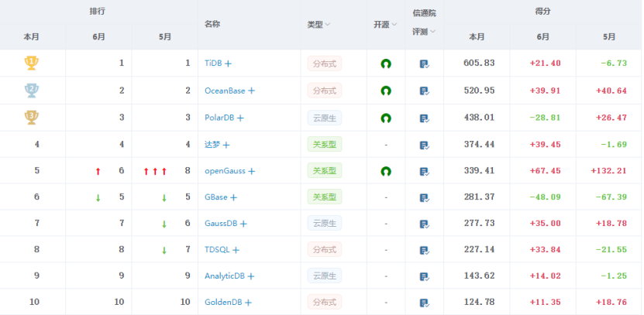Open the OceanBase database link
The height and width of the screenshot is (315, 644).
[x=225, y=91]
